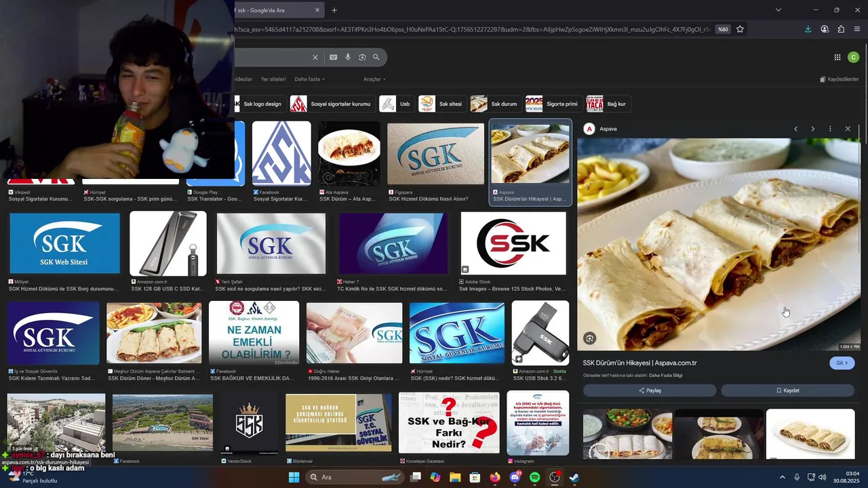
Task: Expand the Daha fazla dropdown
Action: pos(309,79)
